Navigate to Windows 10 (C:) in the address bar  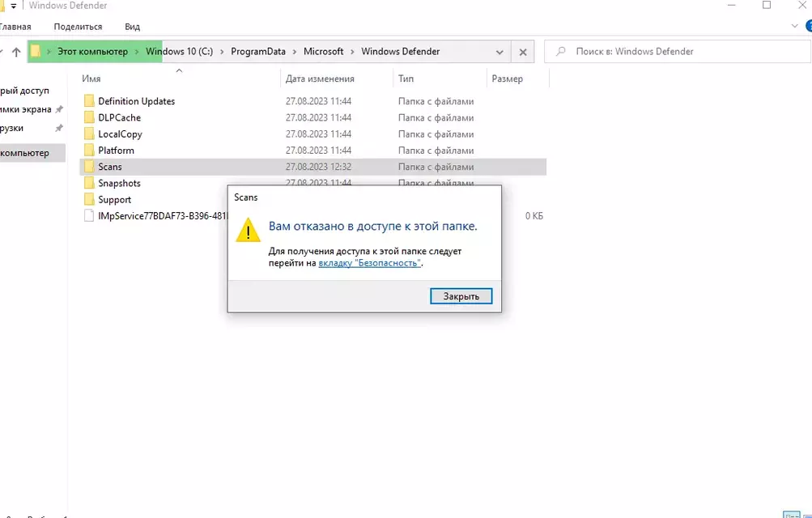[x=179, y=51]
